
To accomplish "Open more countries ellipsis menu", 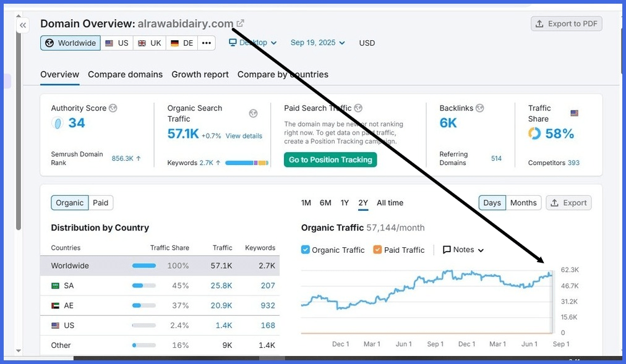I will (x=207, y=43).
